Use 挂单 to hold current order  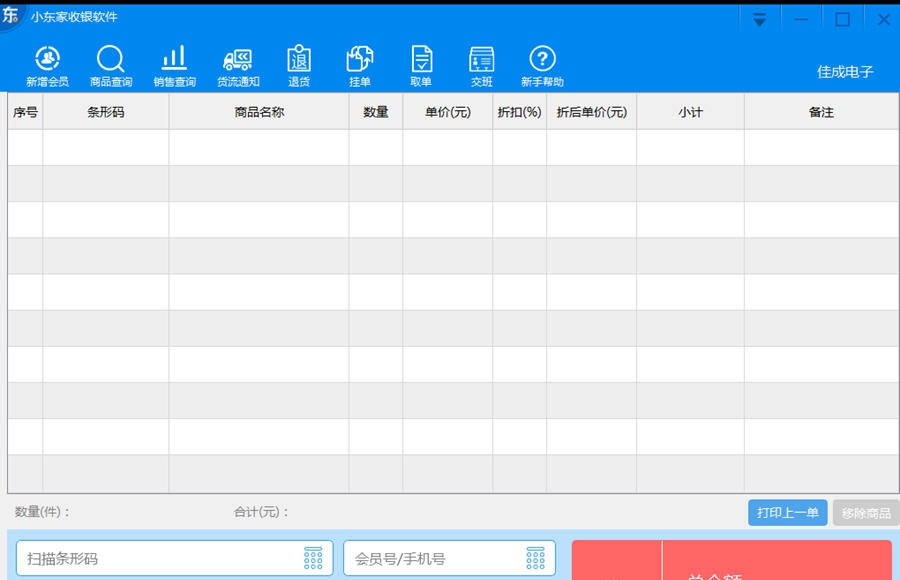[359, 63]
